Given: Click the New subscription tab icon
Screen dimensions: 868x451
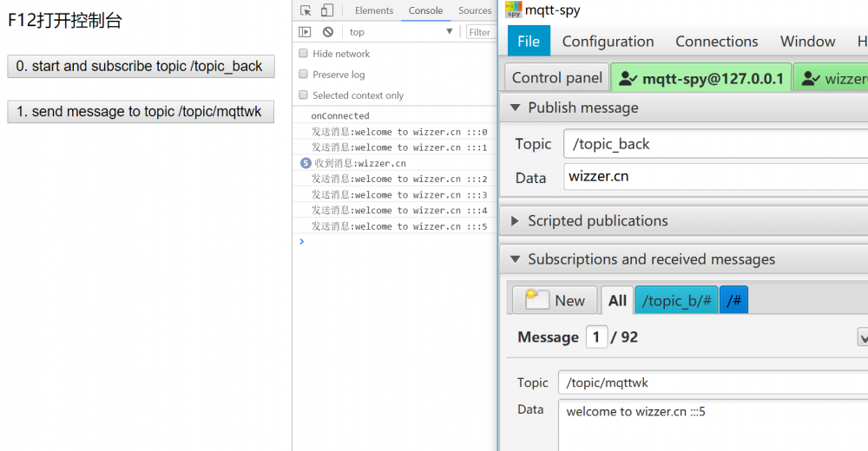Looking at the screenshot, I should (537, 299).
